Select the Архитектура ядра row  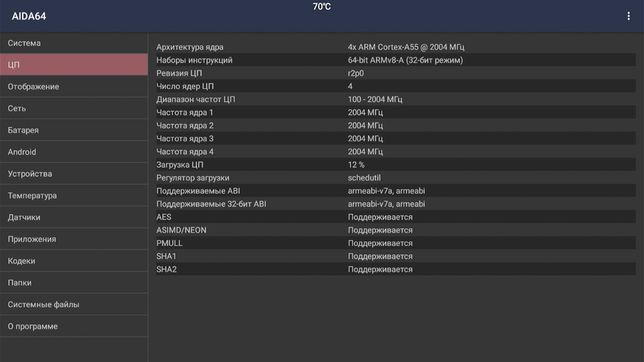coord(395,47)
